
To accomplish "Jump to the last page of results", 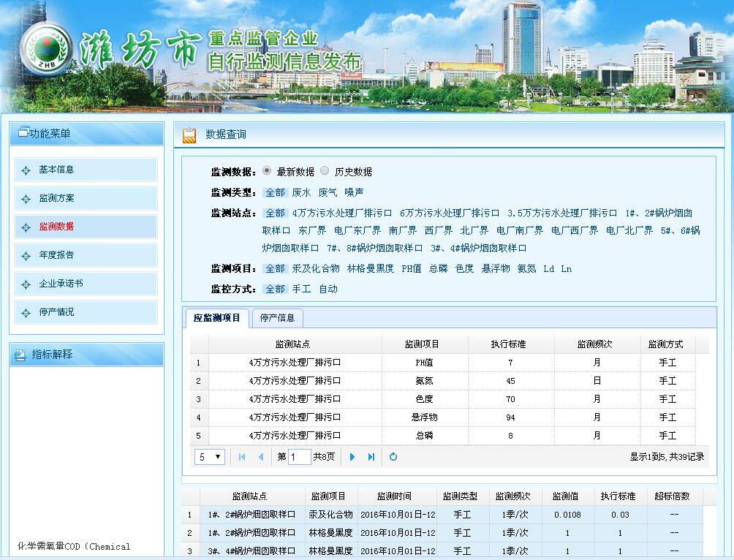I will coord(371,457).
